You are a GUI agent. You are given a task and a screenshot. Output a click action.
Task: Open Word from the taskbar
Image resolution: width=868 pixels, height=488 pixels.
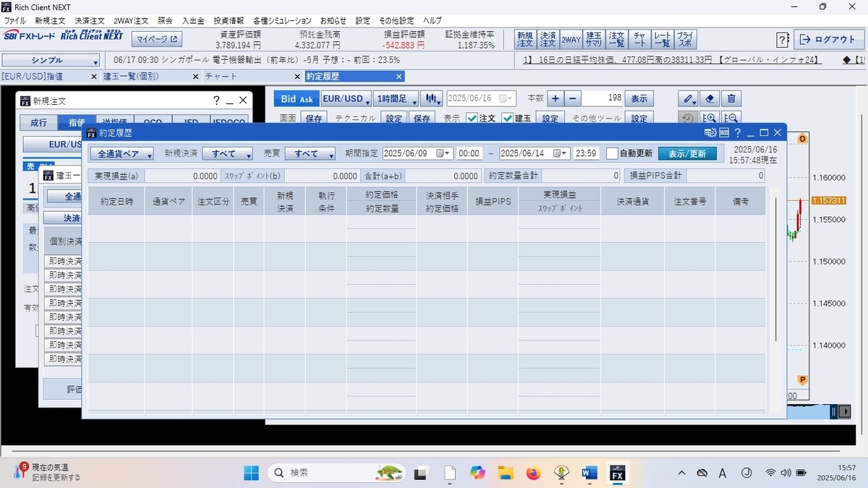[x=590, y=474]
